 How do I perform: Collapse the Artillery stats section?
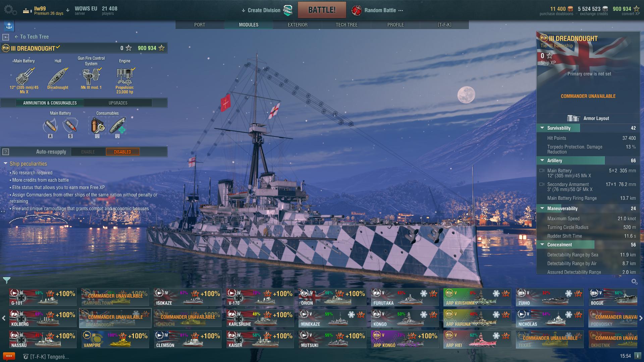click(x=542, y=161)
